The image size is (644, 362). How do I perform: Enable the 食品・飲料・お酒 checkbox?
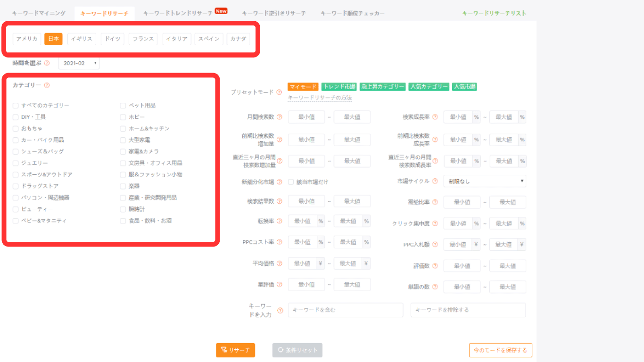click(123, 221)
